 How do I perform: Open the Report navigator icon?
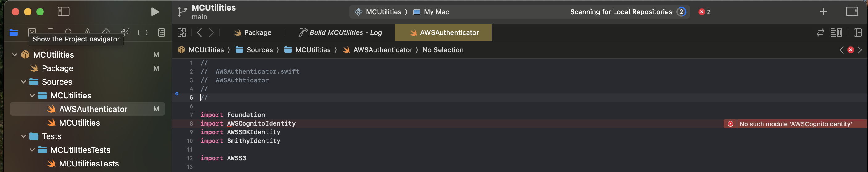pos(162,32)
